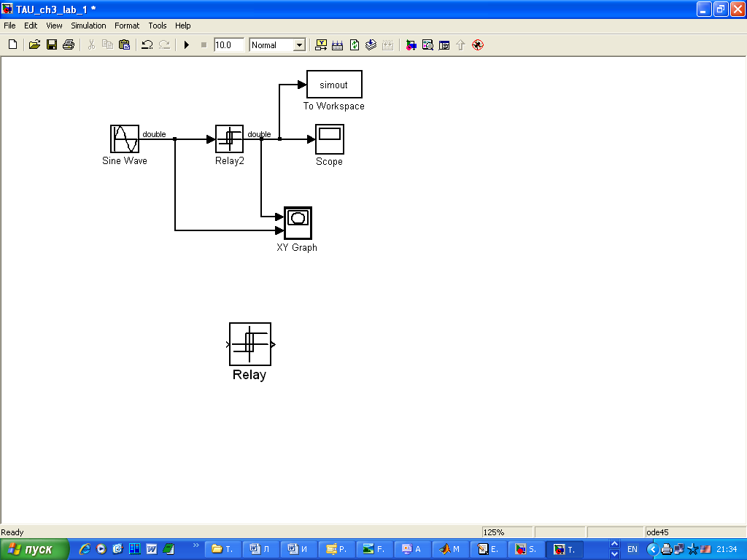Edit the simulation stop time field 10.0
This screenshot has width=747, height=560.
tap(228, 44)
